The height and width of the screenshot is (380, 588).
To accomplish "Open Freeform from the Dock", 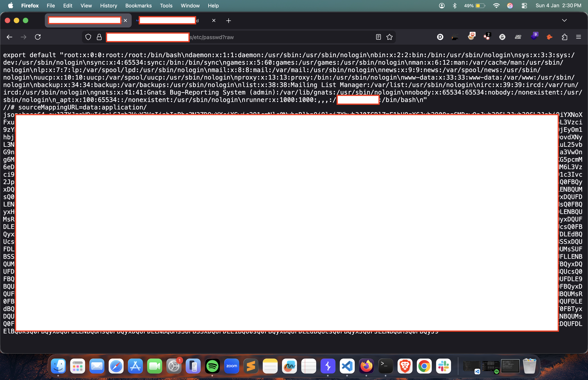I will (289, 366).
